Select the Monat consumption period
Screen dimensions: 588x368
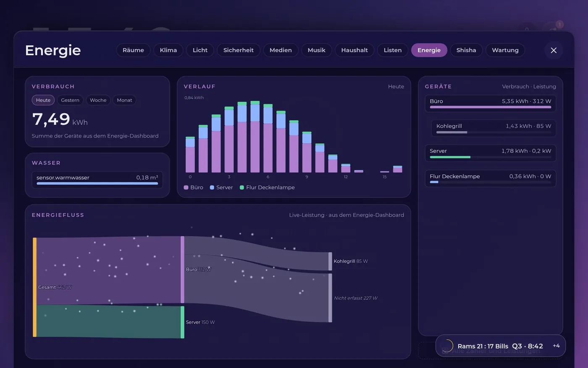124,100
